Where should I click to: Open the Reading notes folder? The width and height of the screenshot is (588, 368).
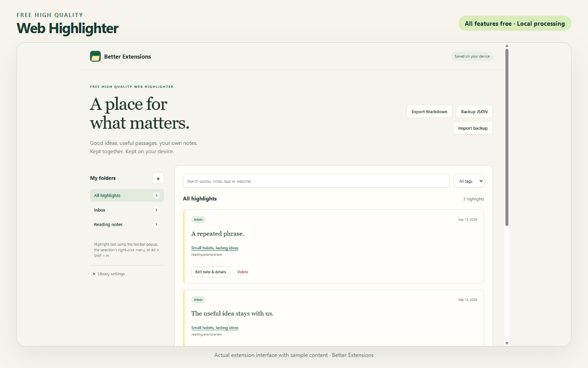coord(127,224)
